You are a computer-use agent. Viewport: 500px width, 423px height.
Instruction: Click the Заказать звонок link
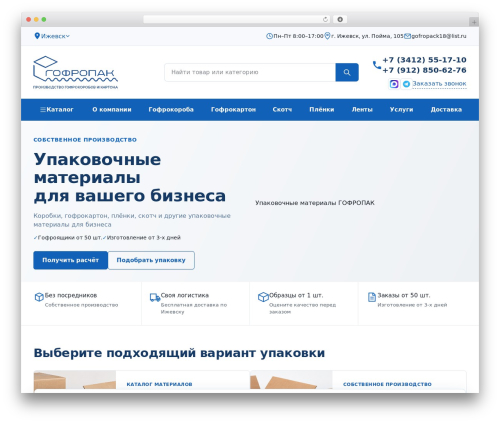[439, 84]
